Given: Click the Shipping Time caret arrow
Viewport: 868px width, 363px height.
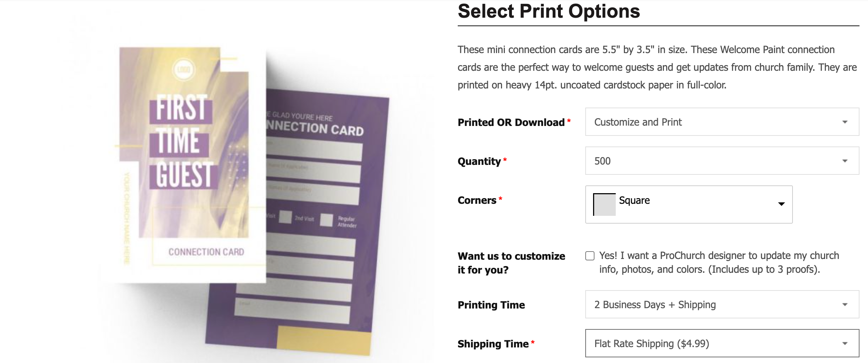Looking at the screenshot, I should (845, 344).
